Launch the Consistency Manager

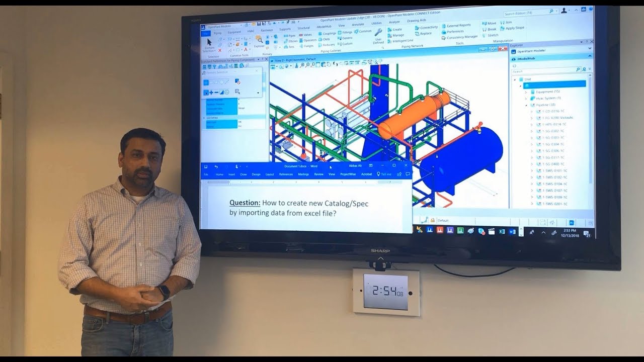460,37
